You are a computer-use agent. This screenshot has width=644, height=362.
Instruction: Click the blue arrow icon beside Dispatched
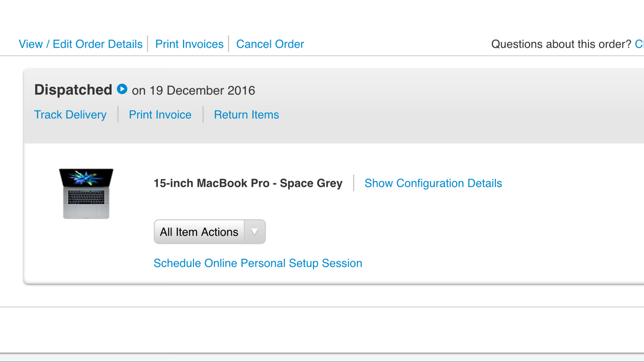click(x=122, y=89)
